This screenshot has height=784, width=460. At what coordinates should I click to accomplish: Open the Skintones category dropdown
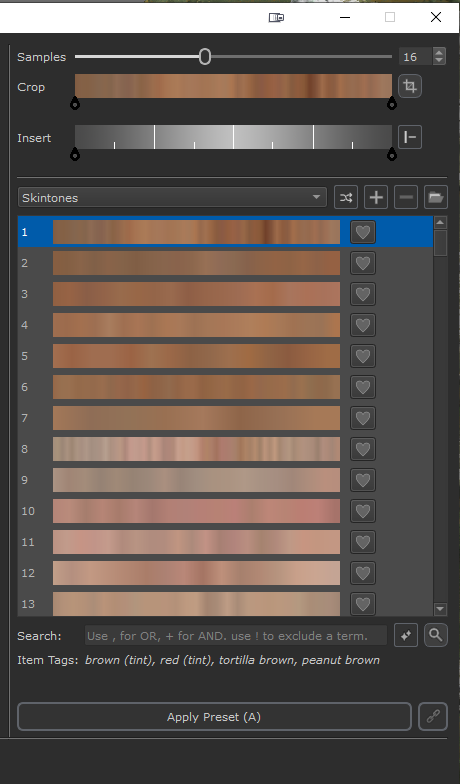[172, 198]
